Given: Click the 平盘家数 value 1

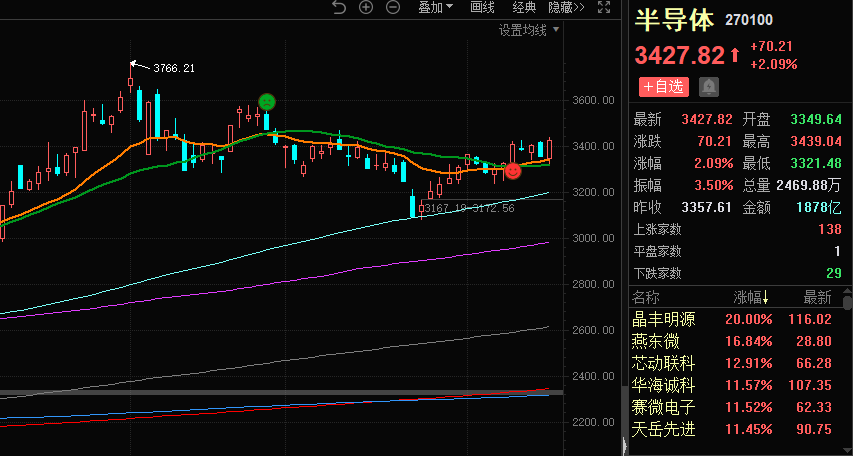Looking at the screenshot, I should pos(839,251).
